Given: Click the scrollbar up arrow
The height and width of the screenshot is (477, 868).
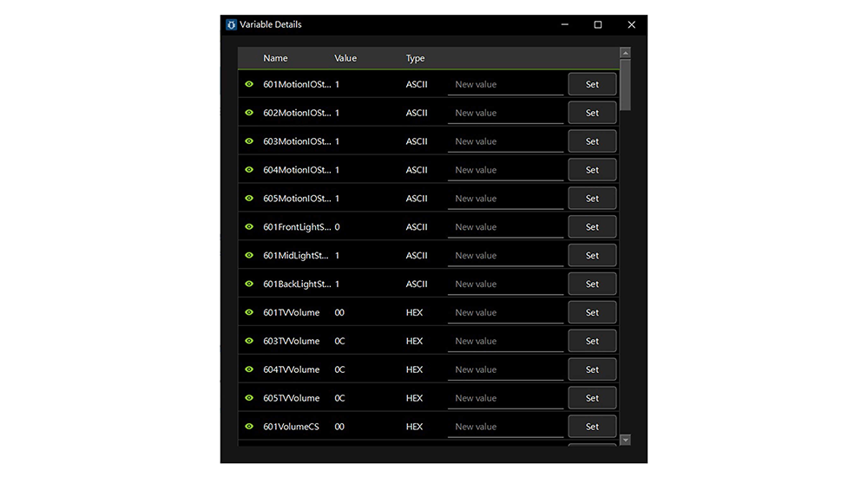Looking at the screenshot, I should [626, 53].
